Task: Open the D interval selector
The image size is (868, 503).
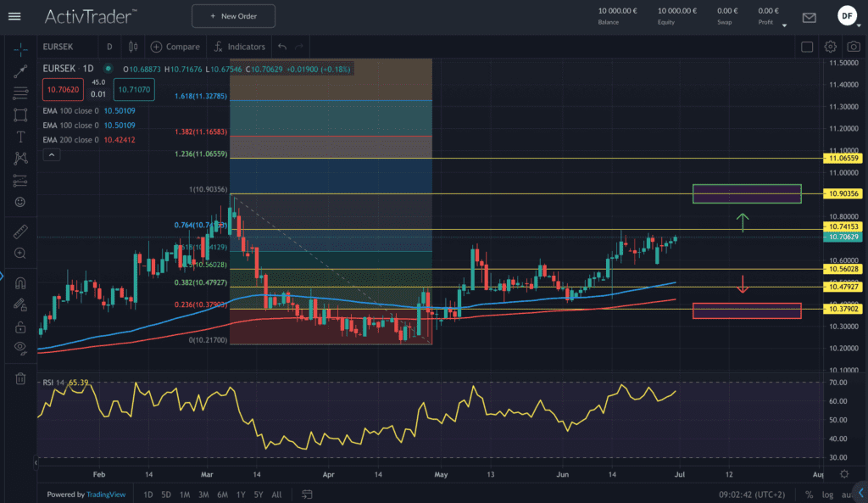Action: [x=108, y=47]
